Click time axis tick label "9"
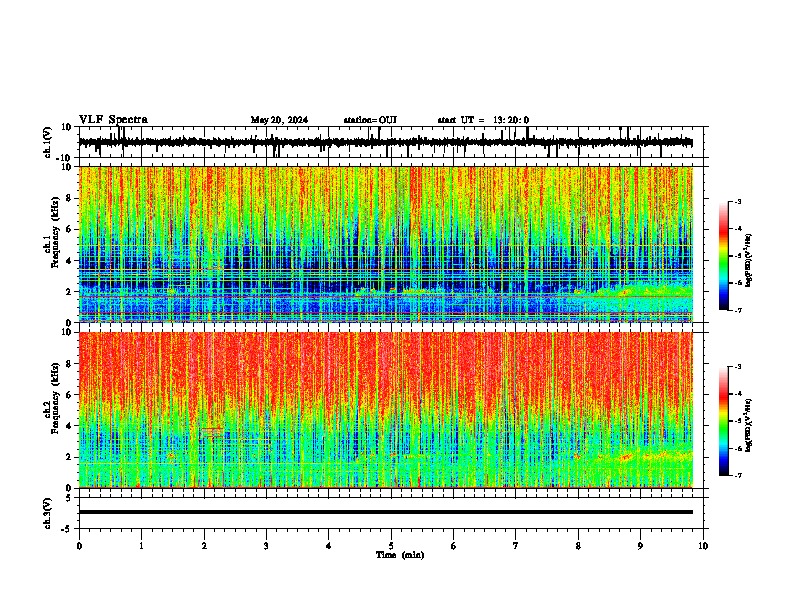This screenshot has width=792, height=612. point(640,546)
